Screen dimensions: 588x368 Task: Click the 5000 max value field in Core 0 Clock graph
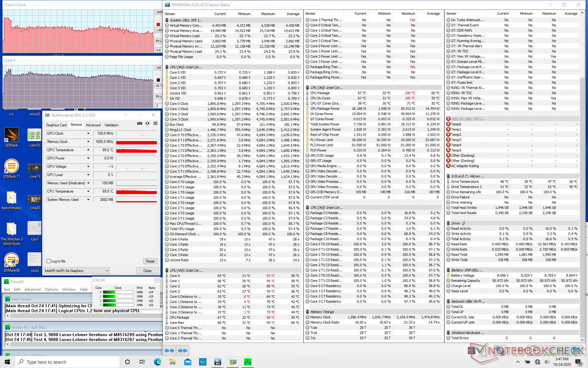tap(159, 12)
